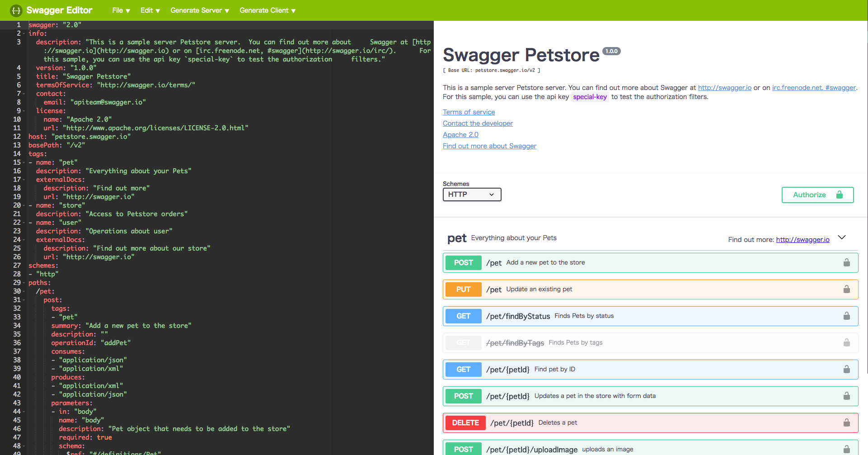
Task: Click lock icon on uploadImage row
Action: 847,450
